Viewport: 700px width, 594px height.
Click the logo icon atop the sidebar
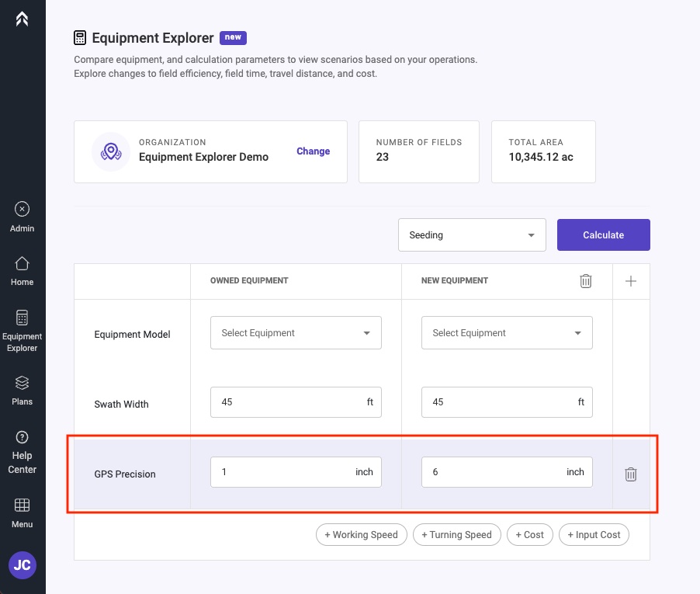coord(22,19)
